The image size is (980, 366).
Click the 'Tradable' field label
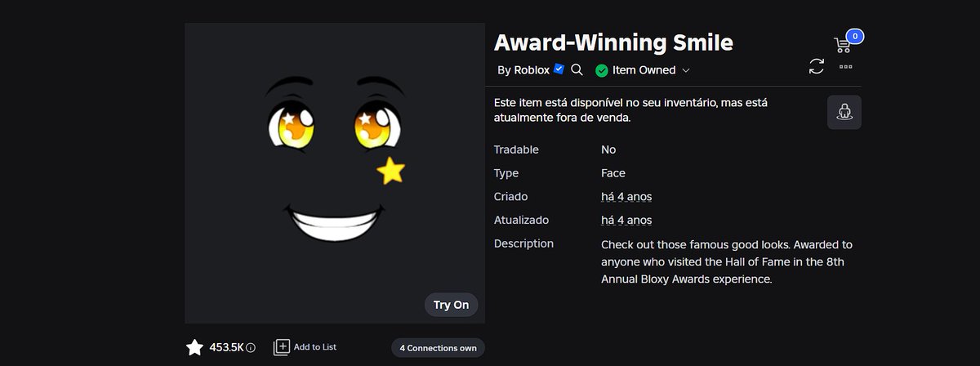click(516, 150)
